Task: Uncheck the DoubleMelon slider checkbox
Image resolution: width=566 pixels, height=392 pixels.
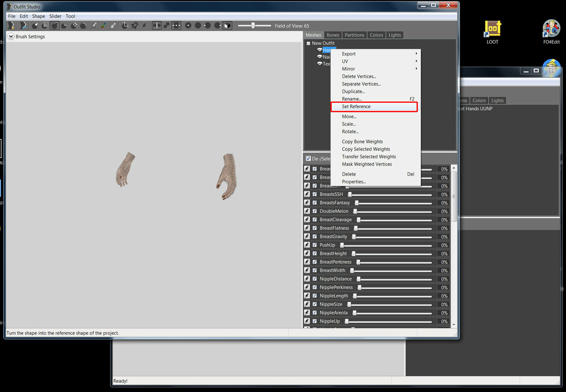Action: coord(315,211)
